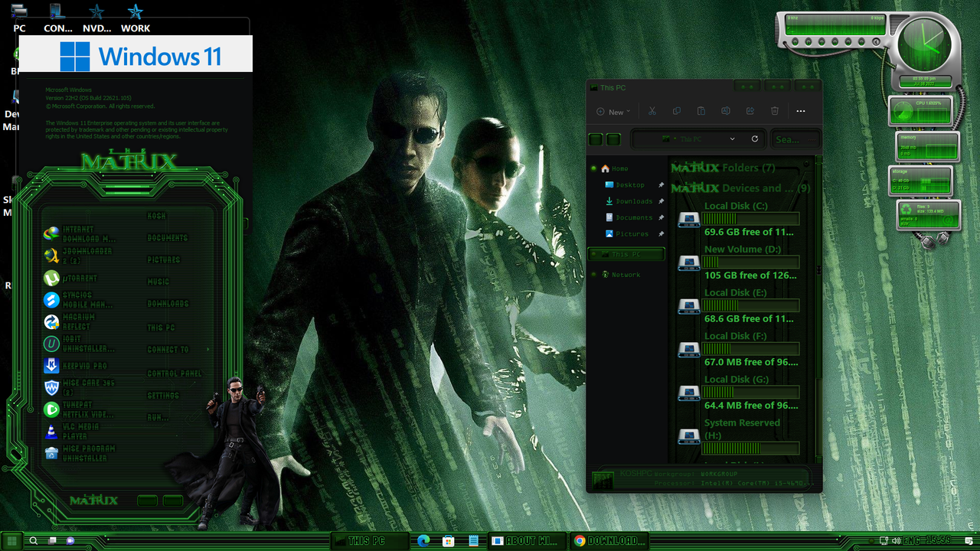Click the Share icon in Explorer toolbar

(750, 111)
